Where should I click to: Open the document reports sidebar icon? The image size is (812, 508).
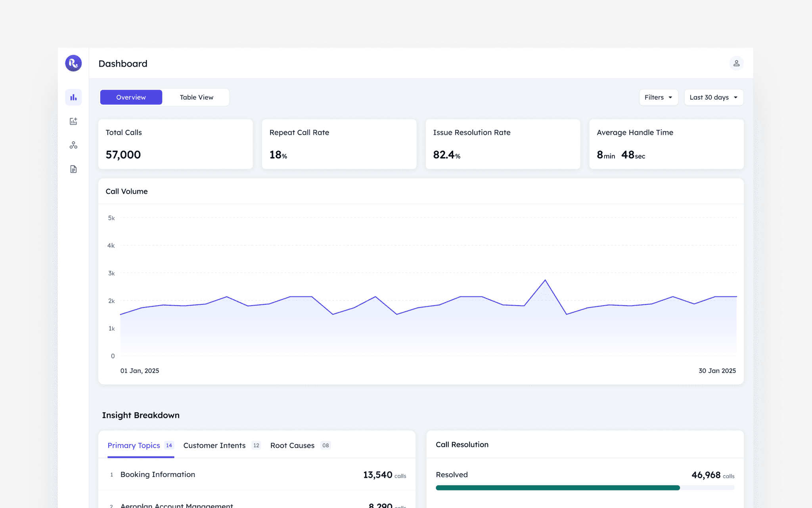coord(73,169)
